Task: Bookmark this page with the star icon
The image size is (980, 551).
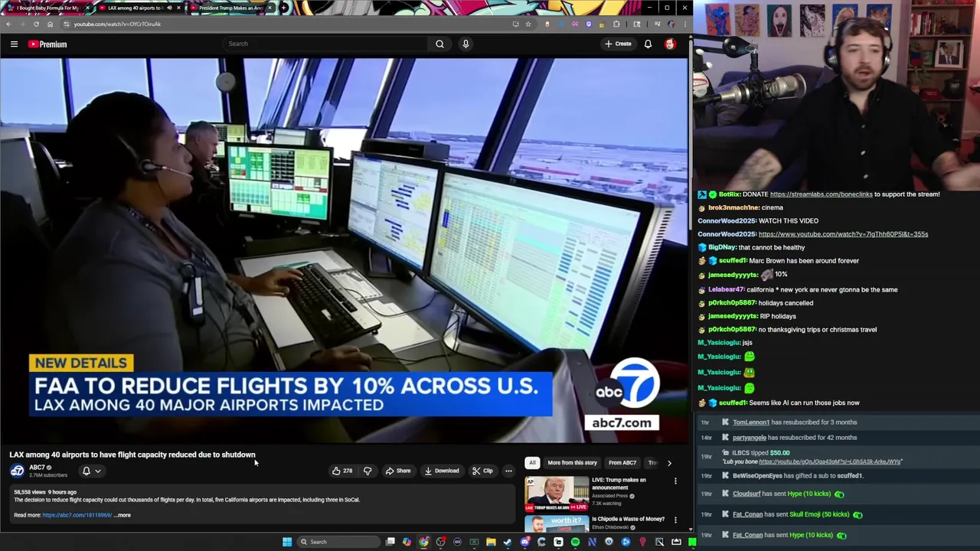Action: coord(528,24)
